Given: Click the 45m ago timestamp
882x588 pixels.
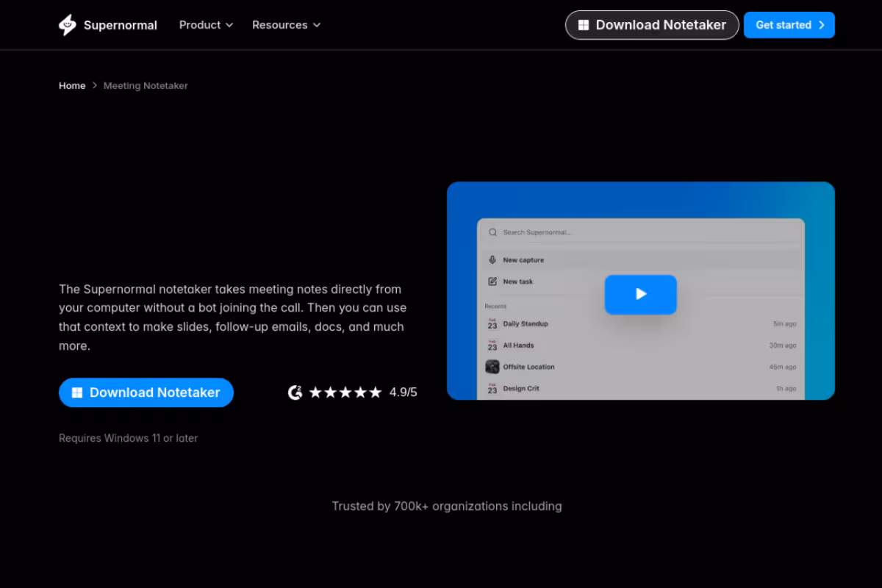Looking at the screenshot, I should 783,367.
